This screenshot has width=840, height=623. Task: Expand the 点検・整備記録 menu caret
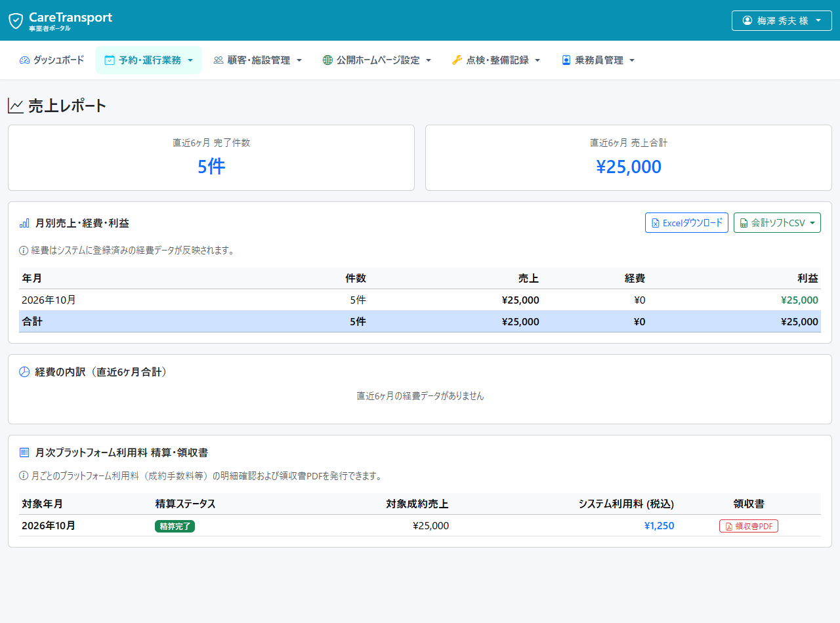537,60
